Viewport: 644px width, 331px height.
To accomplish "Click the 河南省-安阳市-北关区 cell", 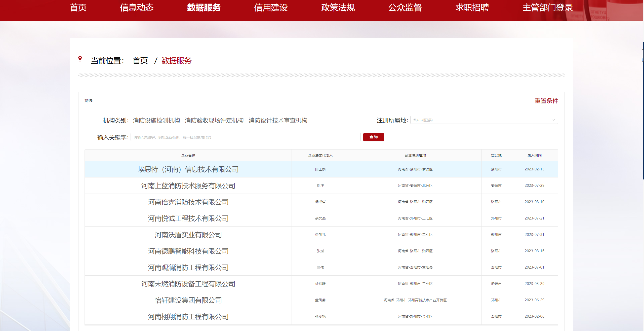I will 415,186.
